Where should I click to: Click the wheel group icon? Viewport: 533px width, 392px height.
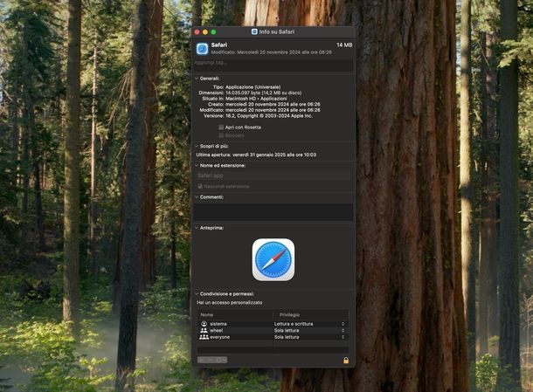point(204,330)
